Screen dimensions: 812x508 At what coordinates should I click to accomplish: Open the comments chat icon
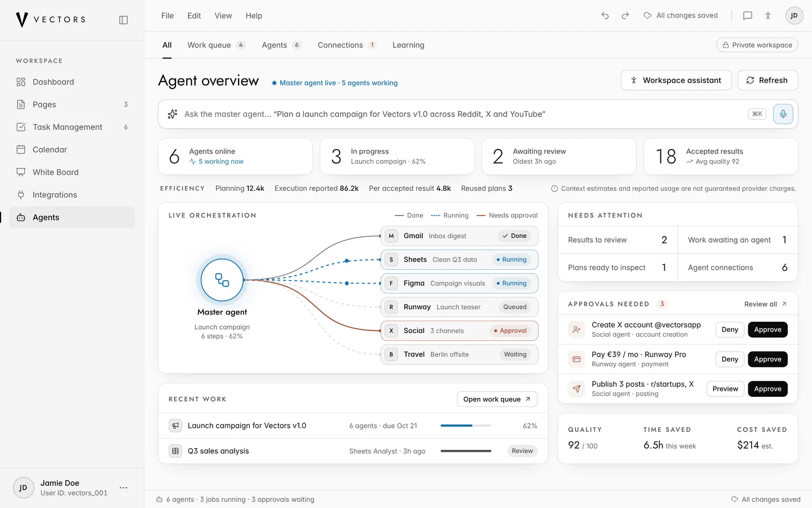coord(748,16)
